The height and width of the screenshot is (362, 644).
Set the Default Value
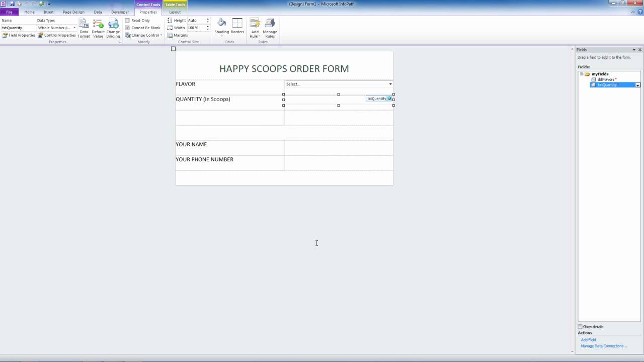pos(98,28)
